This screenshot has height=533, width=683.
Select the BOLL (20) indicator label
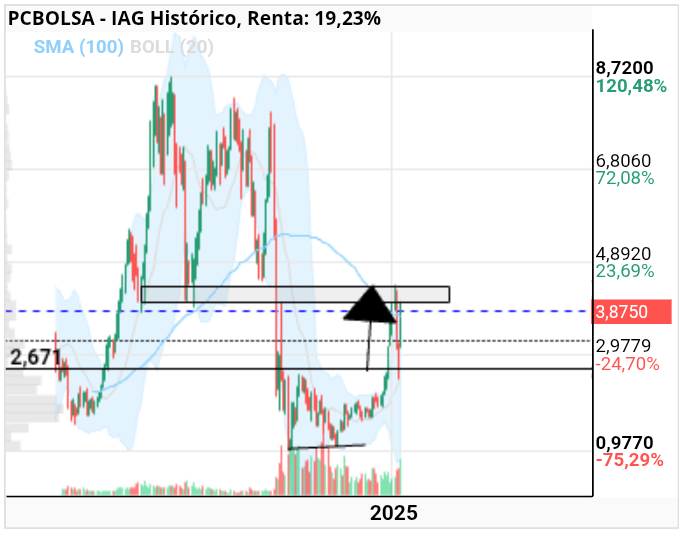(172, 47)
